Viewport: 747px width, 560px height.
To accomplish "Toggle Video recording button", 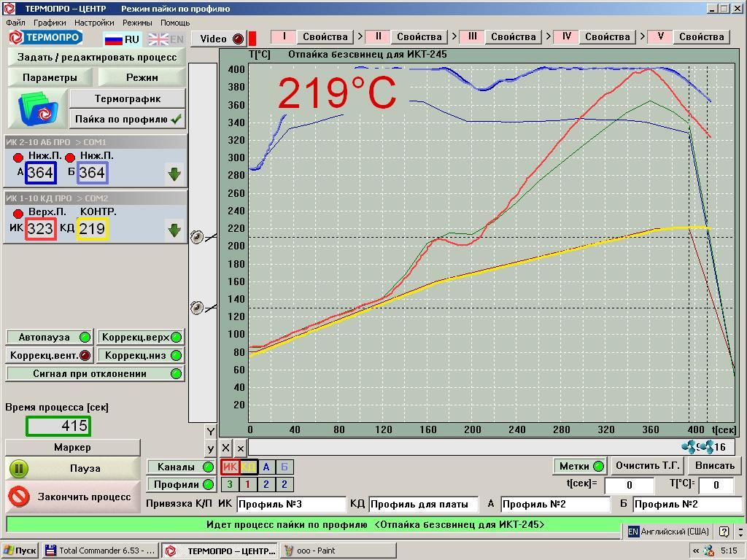I will 219,39.
